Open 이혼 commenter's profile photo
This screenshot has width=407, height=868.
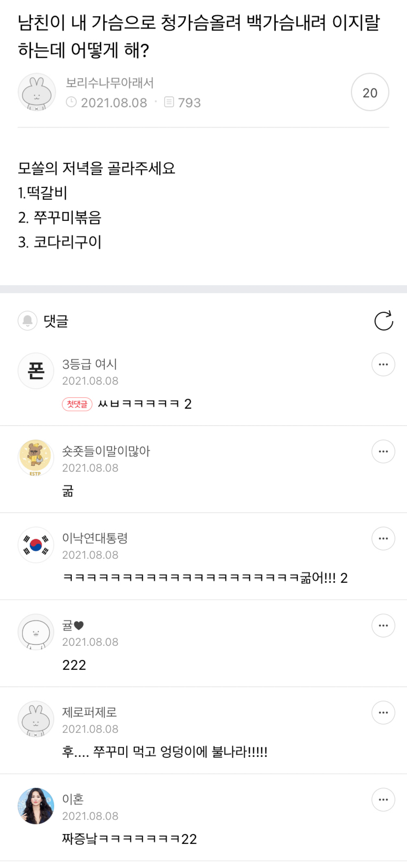36,806
